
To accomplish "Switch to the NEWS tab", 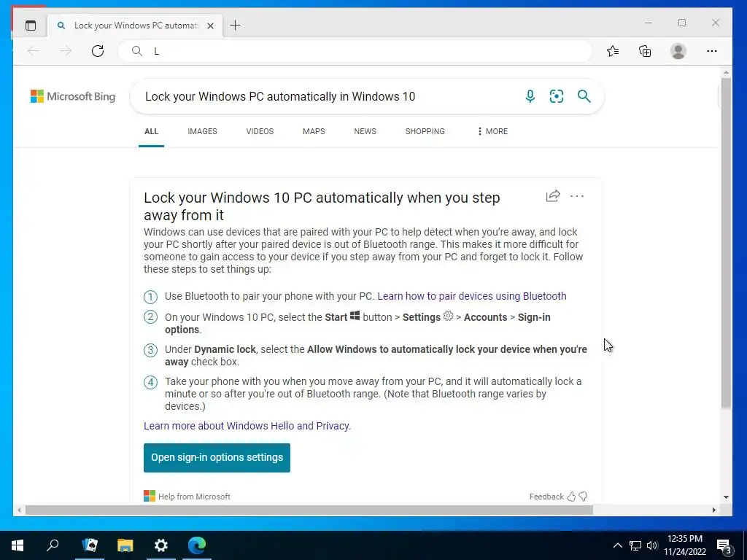I will [x=365, y=131].
